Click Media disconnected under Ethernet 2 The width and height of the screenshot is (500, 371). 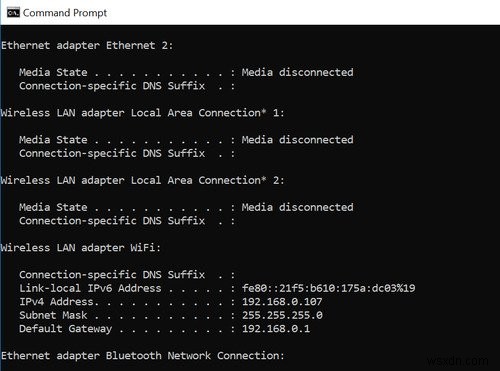tap(298, 72)
